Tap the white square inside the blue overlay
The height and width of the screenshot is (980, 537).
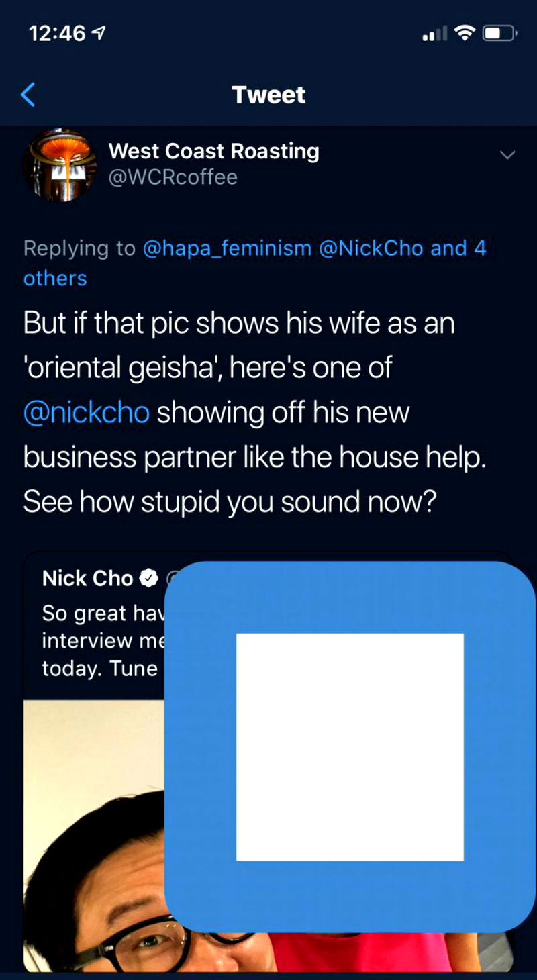point(350,746)
